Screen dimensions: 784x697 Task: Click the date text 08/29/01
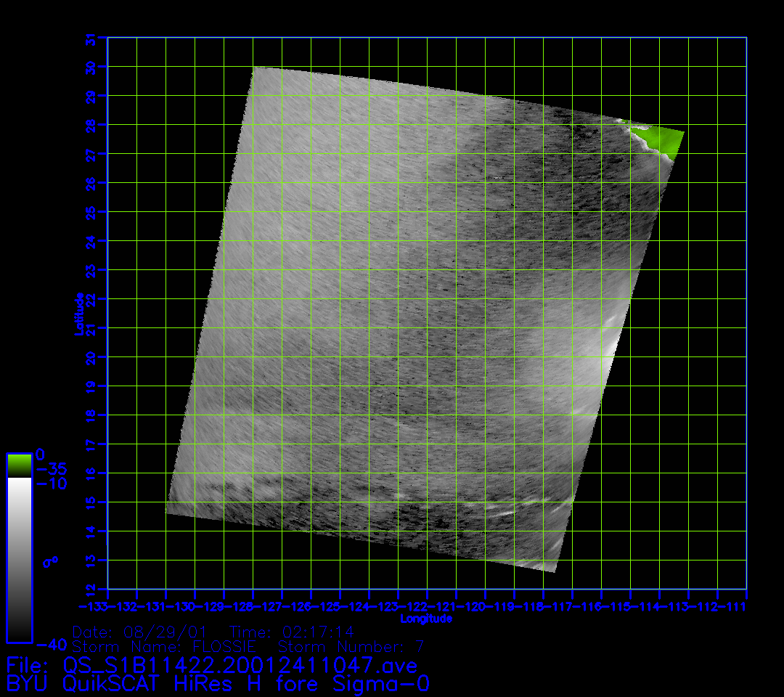[x=162, y=631]
